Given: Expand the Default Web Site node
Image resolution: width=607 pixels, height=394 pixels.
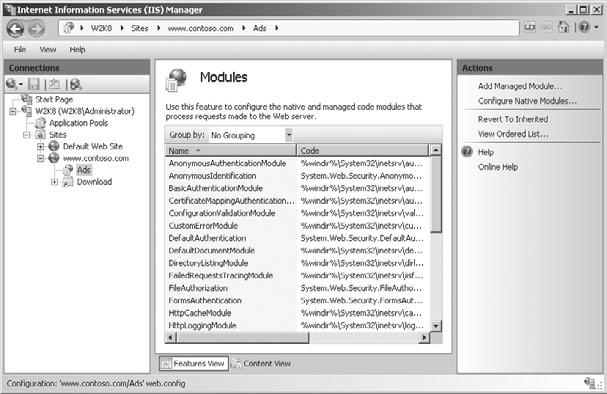Looking at the screenshot, I should 40,147.
